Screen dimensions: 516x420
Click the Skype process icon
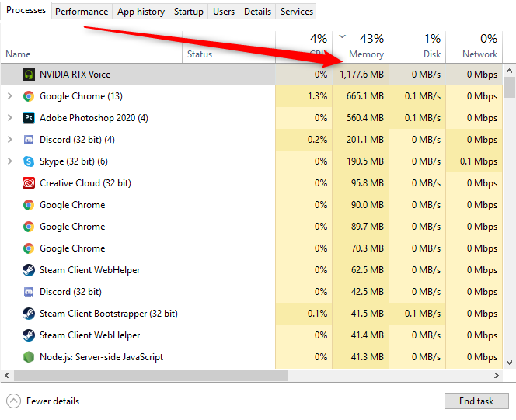pos(29,161)
